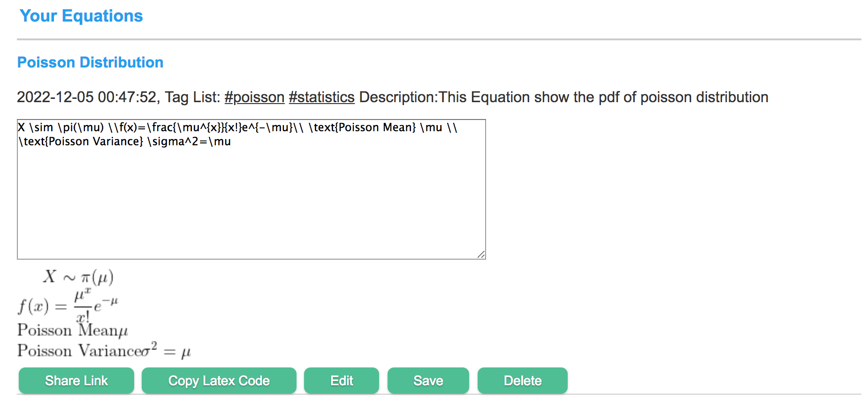Click the rendered f(x) formula
This screenshot has width=868, height=404.
click(68, 305)
